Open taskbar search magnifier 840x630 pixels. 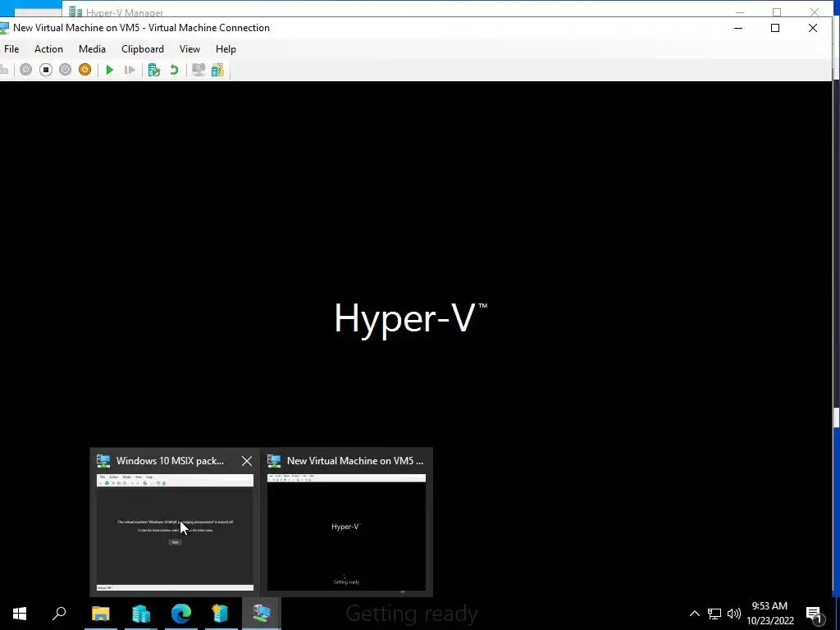pyautogui.click(x=59, y=614)
